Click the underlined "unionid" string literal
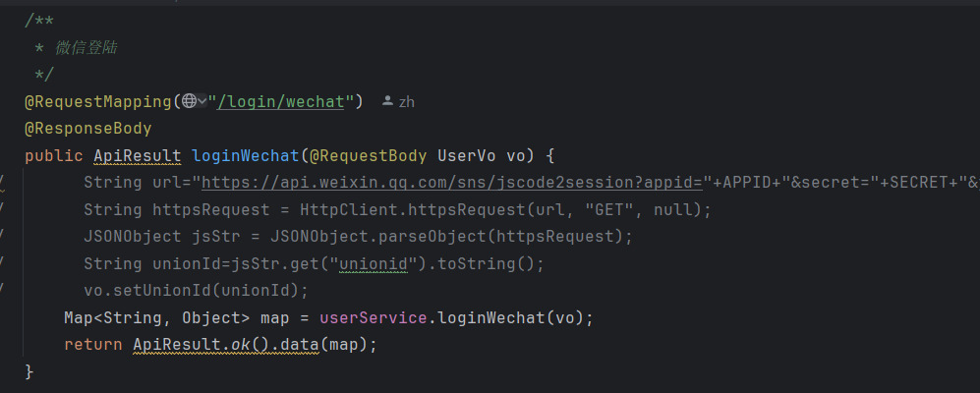This screenshot has width=980, height=393. click(x=373, y=264)
